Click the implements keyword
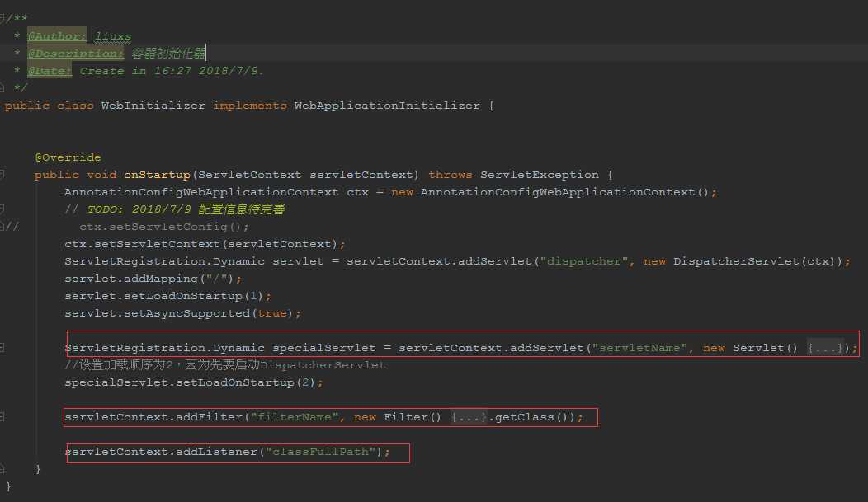This screenshot has height=502, width=868. point(250,106)
